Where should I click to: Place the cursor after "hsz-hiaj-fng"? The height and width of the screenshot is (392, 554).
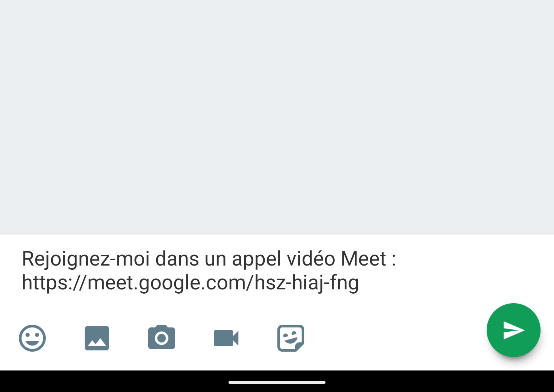[x=359, y=283]
